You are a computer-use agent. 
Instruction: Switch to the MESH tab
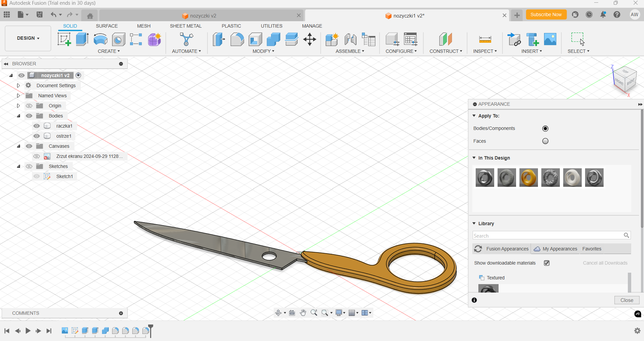[x=144, y=26]
